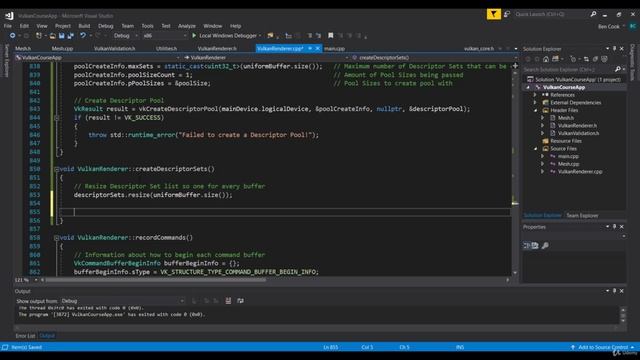
Task: Select Resource Files folder
Action: 566,141
